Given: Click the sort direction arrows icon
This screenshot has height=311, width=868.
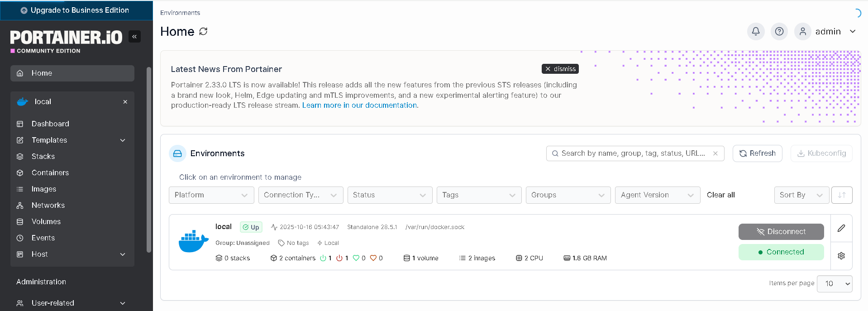Looking at the screenshot, I should pos(842,195).
